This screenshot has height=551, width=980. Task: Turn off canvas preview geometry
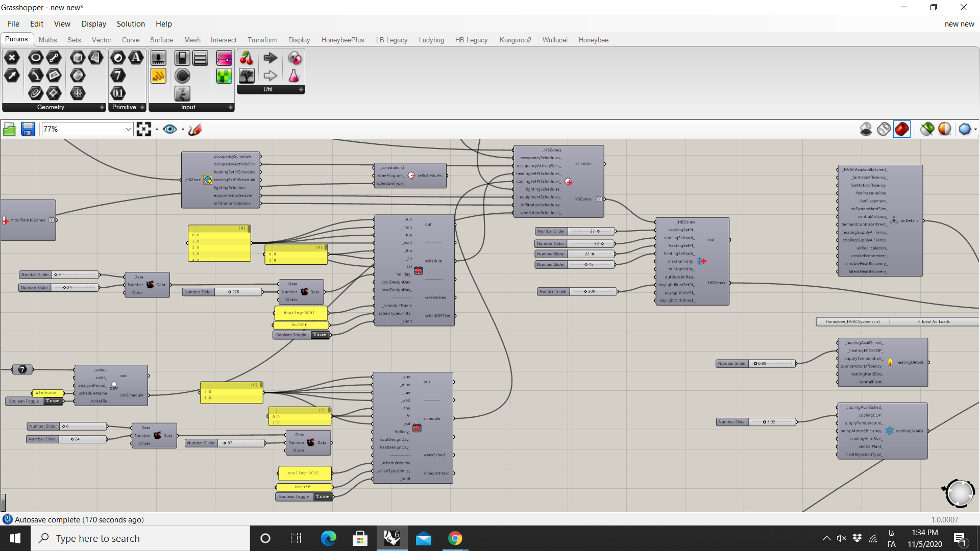(x=866, y=129)
